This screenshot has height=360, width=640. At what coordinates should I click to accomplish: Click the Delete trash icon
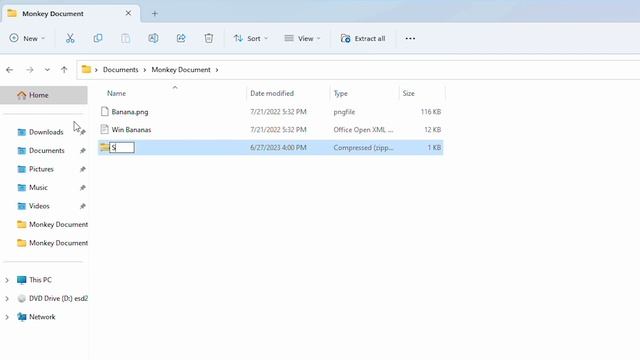pyautogui.click(x=209, y=38)
